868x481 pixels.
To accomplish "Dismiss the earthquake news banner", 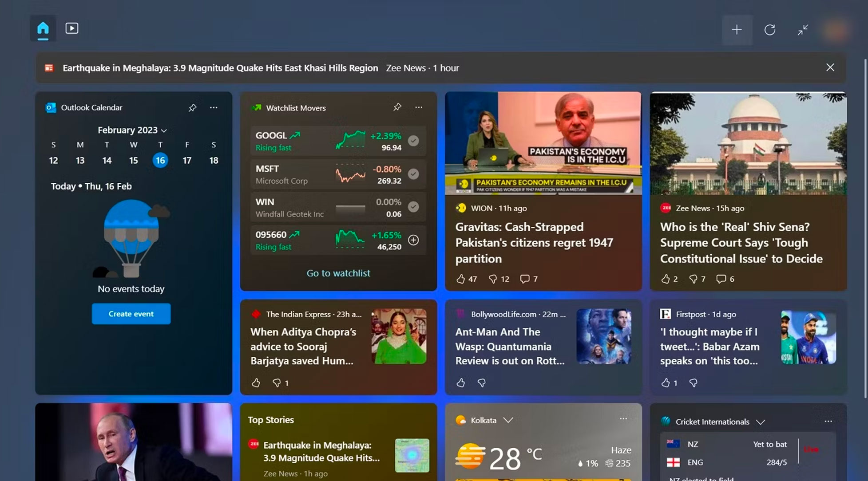I will pyautogui.click(x=830, y=67).
